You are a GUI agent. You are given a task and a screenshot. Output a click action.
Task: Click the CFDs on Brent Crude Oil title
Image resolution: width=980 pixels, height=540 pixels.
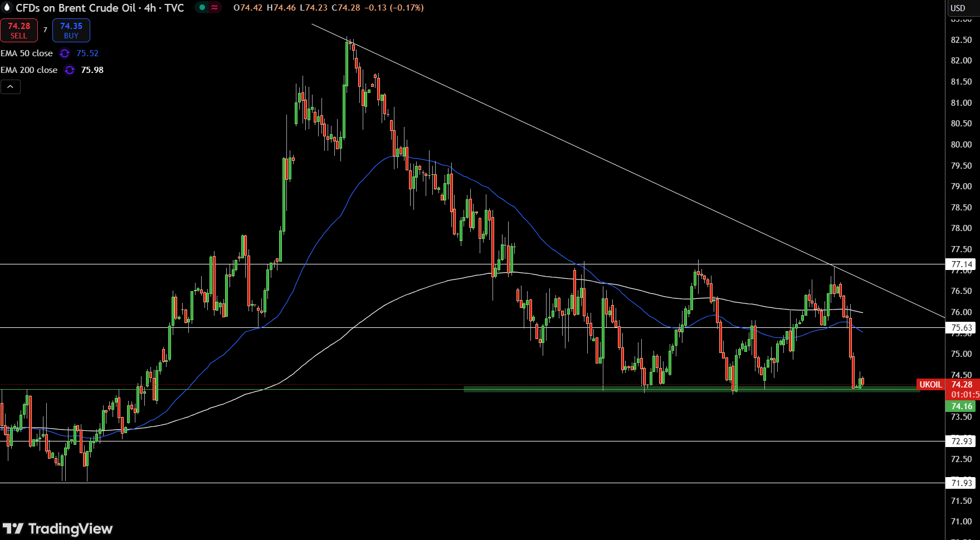100,8
